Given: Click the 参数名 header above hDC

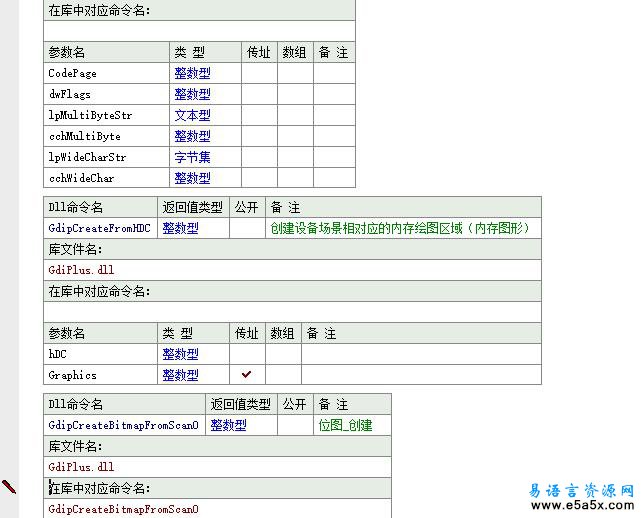Looking at the screenshot, I should pos(66,333).
